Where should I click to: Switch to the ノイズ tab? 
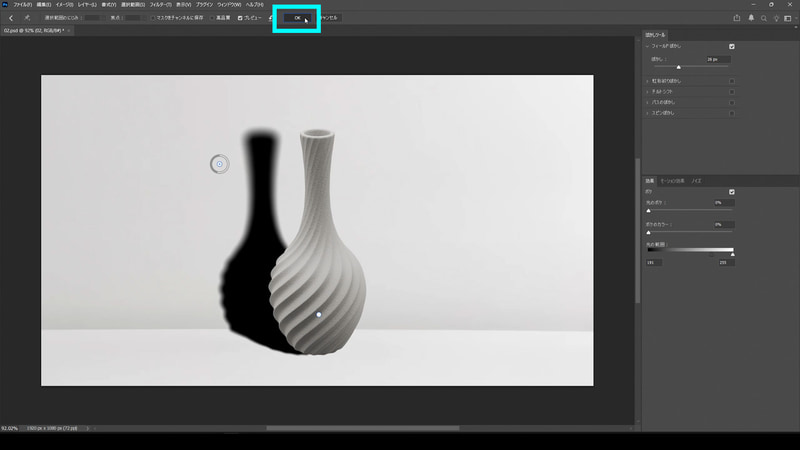pos(696,181)
